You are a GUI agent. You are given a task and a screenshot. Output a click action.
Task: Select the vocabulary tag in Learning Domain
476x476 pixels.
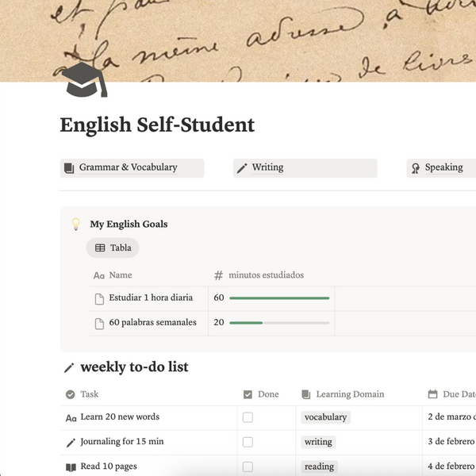326,417
